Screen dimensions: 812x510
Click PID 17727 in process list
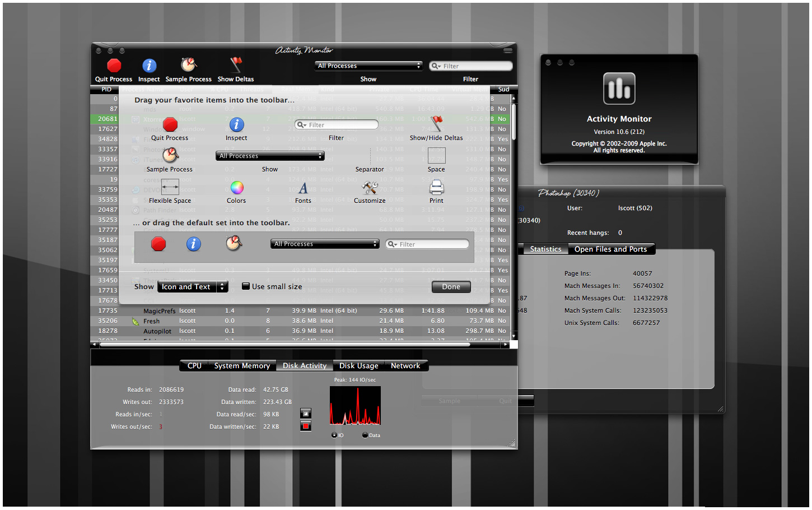[108, 169]
